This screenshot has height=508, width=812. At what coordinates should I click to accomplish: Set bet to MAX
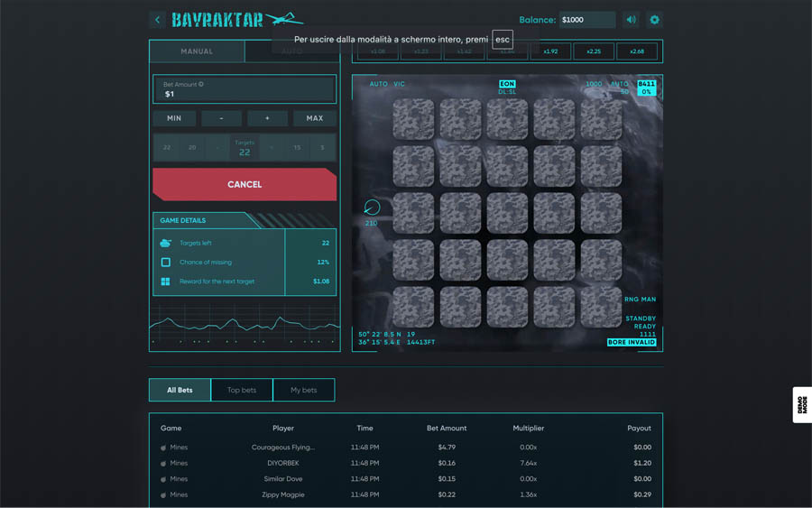[x=314, y=118]
